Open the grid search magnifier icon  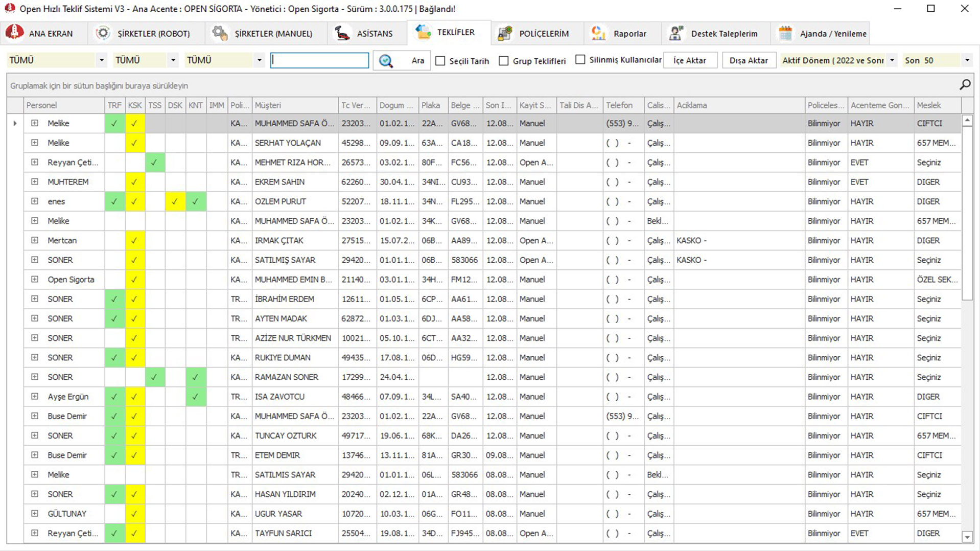[x=965, y=85]
